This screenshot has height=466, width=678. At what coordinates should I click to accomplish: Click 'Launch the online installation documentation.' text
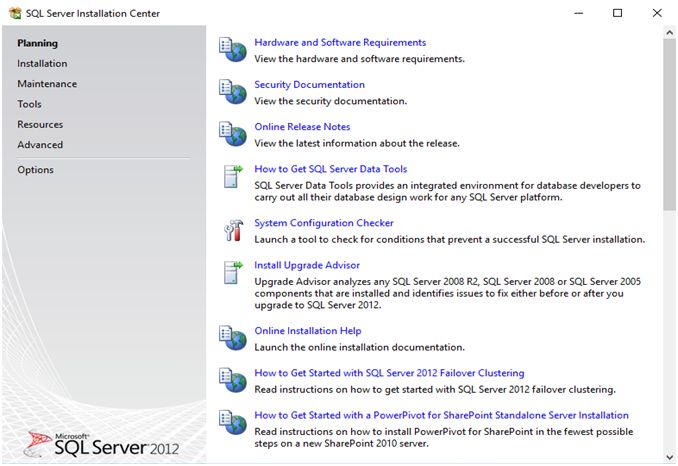359,347
